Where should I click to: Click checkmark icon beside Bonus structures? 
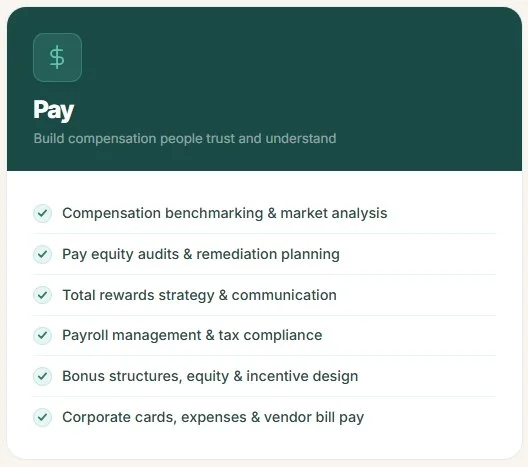pos(42,376)
